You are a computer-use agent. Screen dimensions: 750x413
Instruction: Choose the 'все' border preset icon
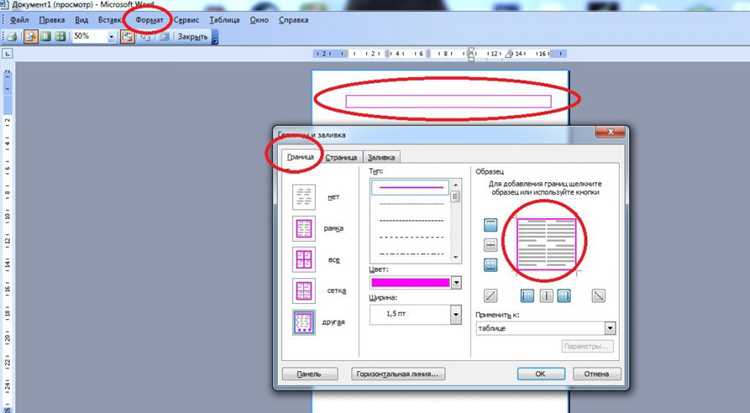tap(304, 259)
